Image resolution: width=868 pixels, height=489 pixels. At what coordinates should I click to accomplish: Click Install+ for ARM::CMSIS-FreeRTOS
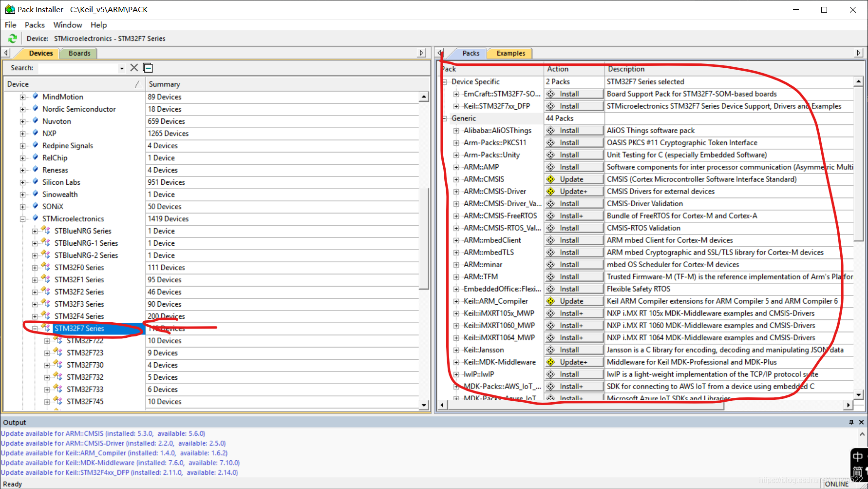[574, 215]
